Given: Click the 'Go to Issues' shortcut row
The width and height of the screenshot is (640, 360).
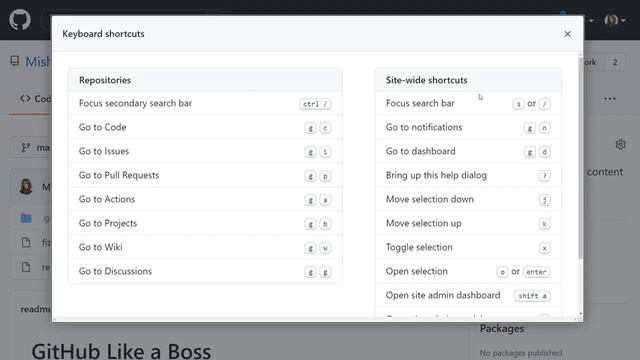Looking at the screenshot, I should [205, 151].
